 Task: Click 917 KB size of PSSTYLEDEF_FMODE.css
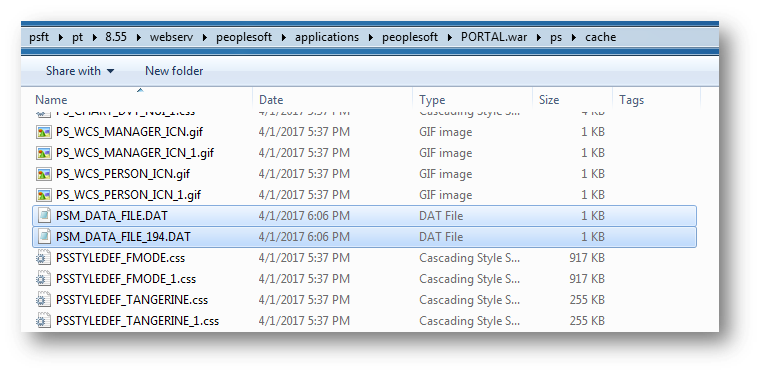pyautogui.click(x=587, y=258)
